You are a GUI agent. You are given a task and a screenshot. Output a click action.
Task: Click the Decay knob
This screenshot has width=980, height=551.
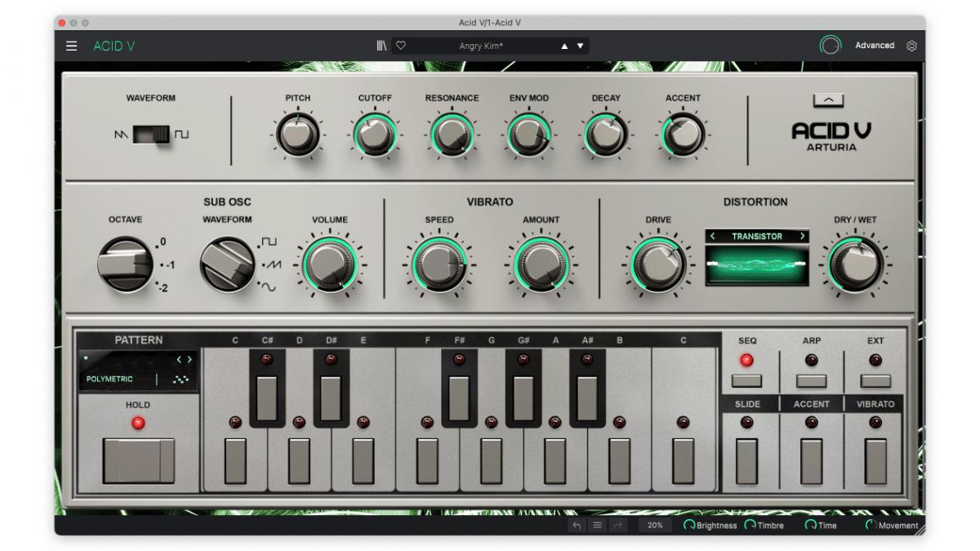click(606, 135)
